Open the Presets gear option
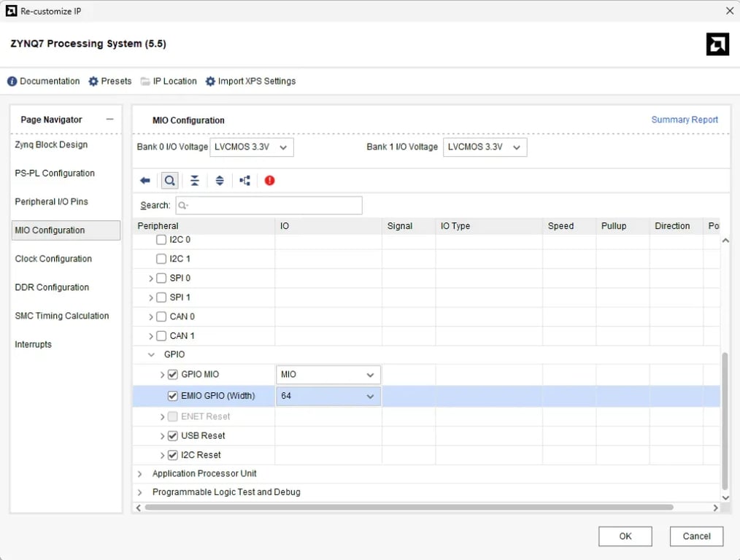This screenshot has width=740, height=560. click(x=110, y=81)
